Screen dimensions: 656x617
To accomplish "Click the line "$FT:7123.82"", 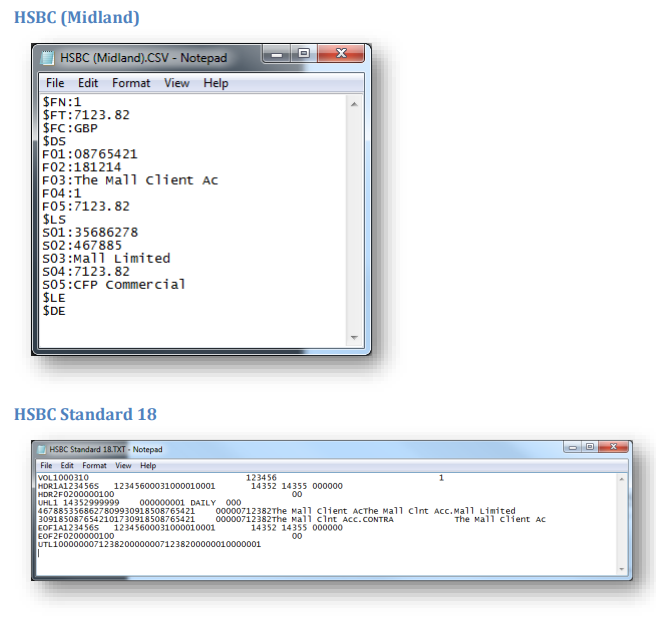I will click(x=86, y=115).
